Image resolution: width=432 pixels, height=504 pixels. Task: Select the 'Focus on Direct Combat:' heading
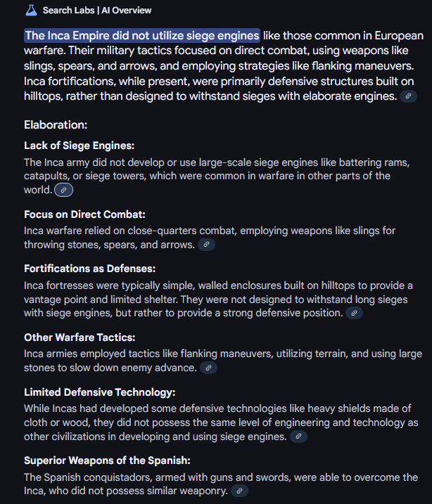point(84,214)
